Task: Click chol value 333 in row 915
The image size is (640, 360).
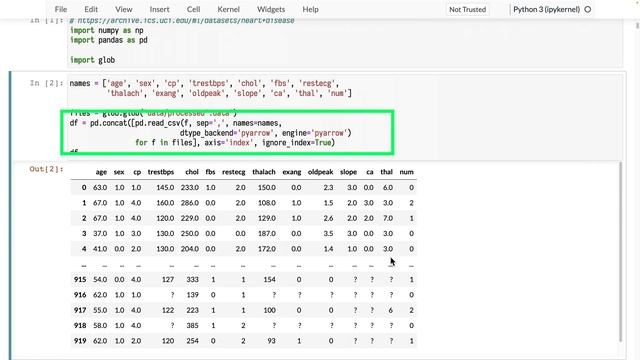Action: (192, 280)
